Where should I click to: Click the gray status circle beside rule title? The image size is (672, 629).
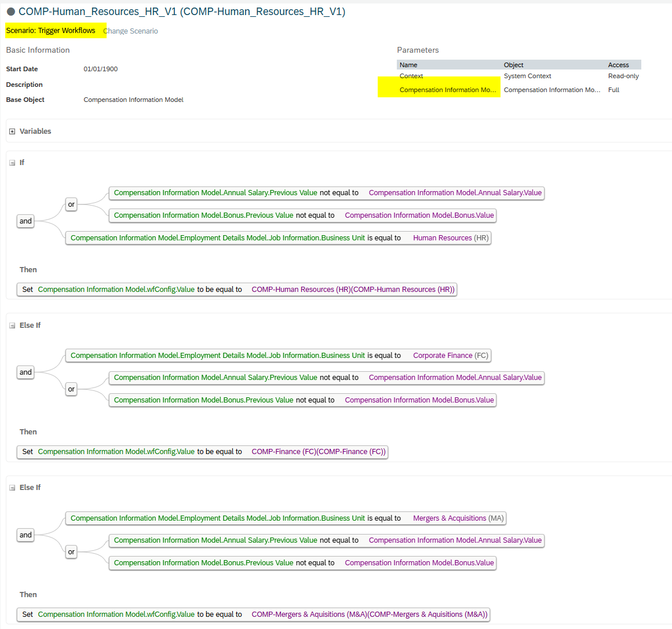pyautogui.click(x=11, y=12)
